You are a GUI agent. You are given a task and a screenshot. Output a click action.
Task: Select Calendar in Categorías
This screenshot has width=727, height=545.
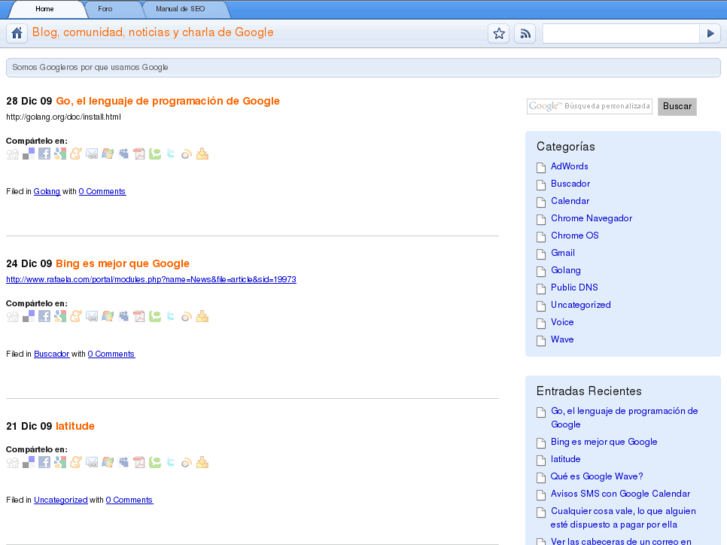point(570,201)
